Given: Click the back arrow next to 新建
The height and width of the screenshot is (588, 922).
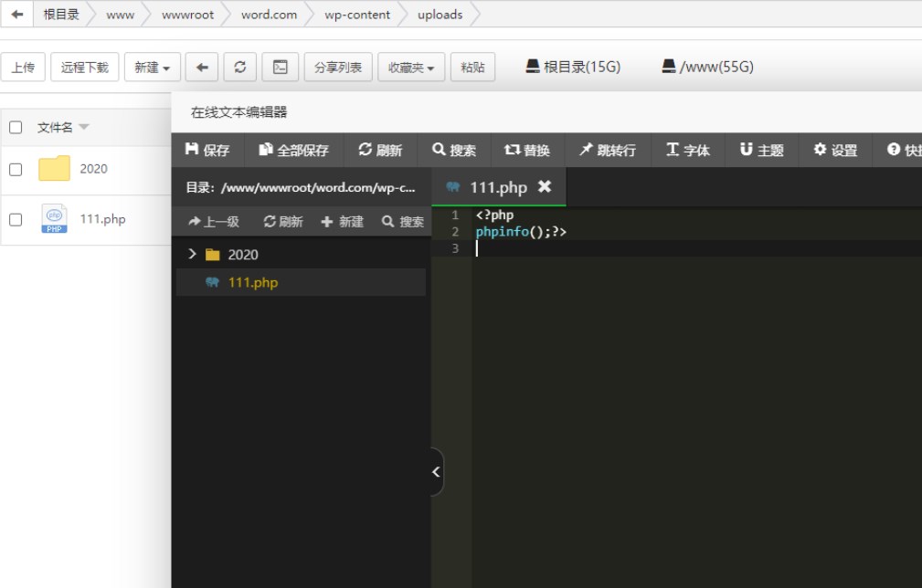Looking at the screenshot, I should [202, 67].
